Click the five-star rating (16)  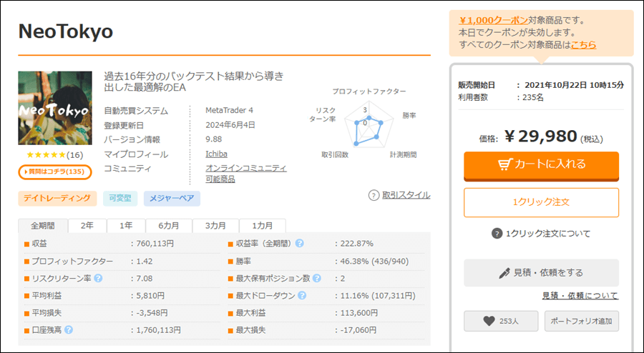tap(54, 155)
